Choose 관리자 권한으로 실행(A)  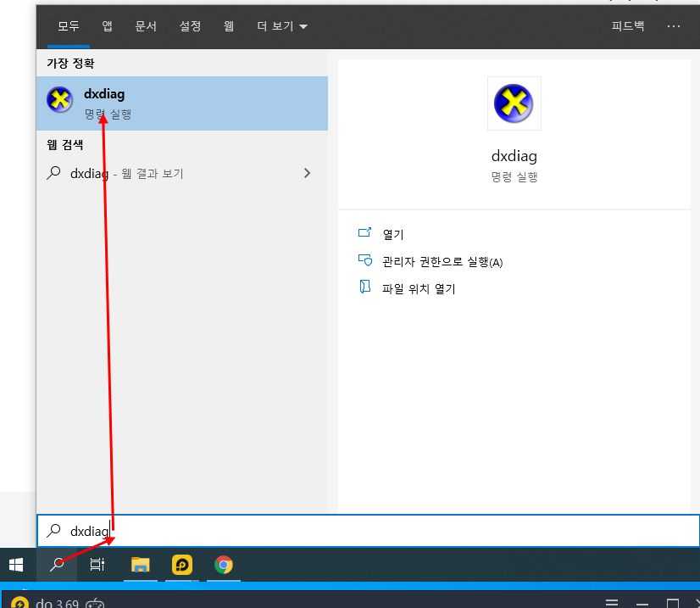[x=442, y=262]
